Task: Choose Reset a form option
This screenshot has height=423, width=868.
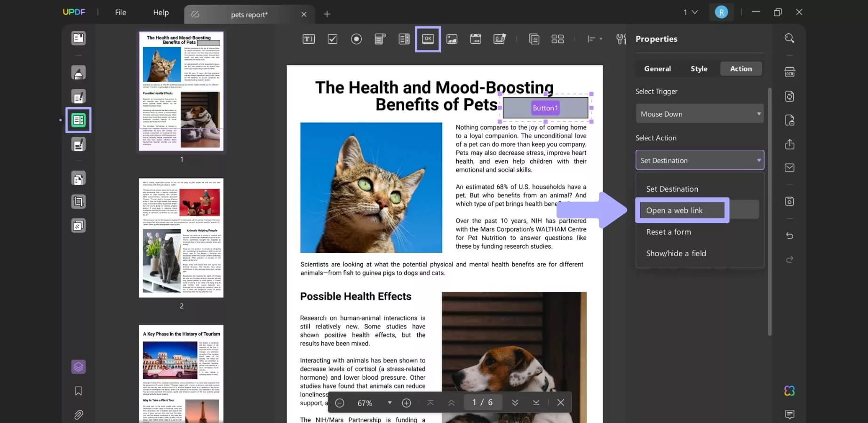Action: (x=669, y=232)
